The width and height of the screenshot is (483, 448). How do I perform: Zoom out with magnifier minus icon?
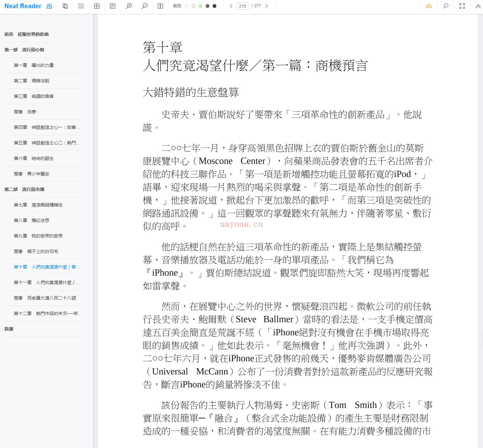pyautogui.click(x=145, y=6)
